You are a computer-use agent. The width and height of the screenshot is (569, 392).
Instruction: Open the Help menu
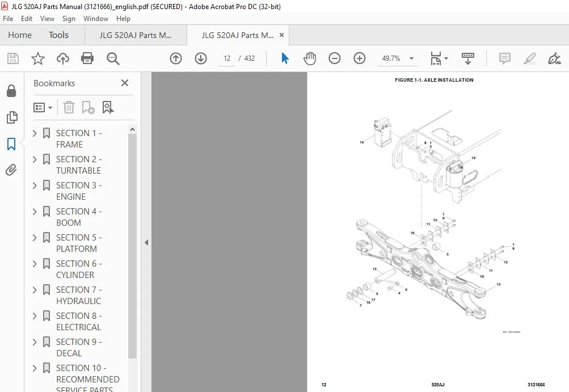click(123, 19)
